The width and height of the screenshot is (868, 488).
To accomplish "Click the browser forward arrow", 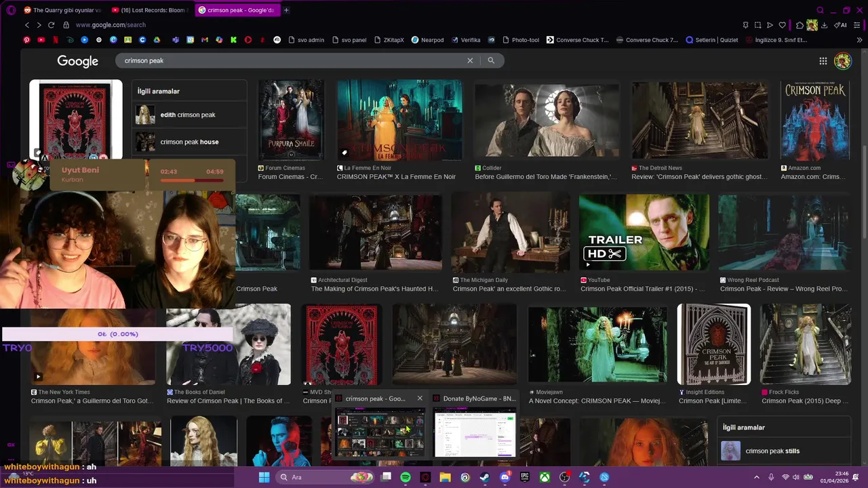I will 39,25.
